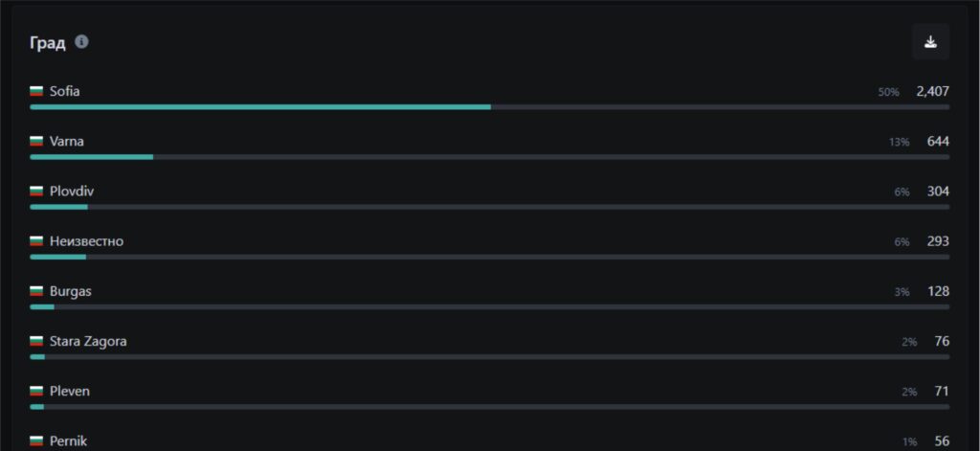Viewport: 980px width, 451px height.
Task: Click the Varna 13% percentage label
Action: (x=899, y=142)
